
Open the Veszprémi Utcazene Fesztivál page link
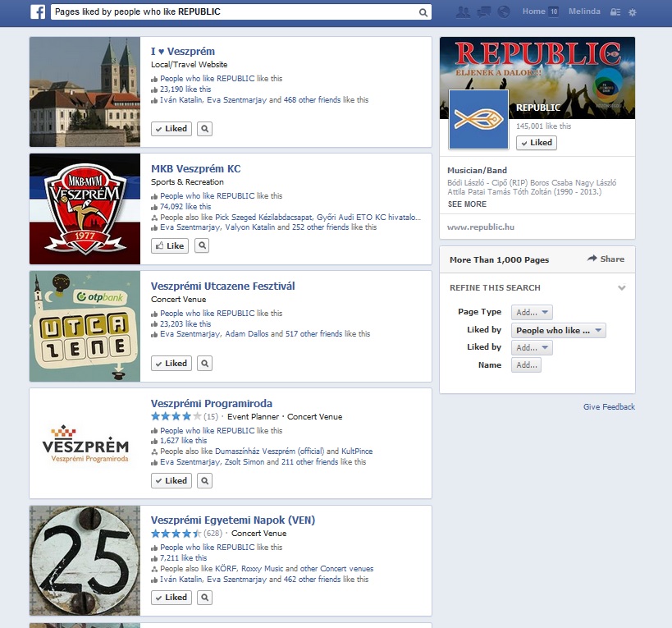click(x=222, y=286)
